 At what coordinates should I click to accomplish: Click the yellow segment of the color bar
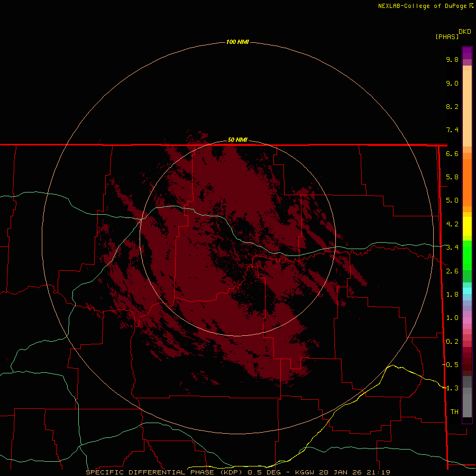tap(467, 226)
